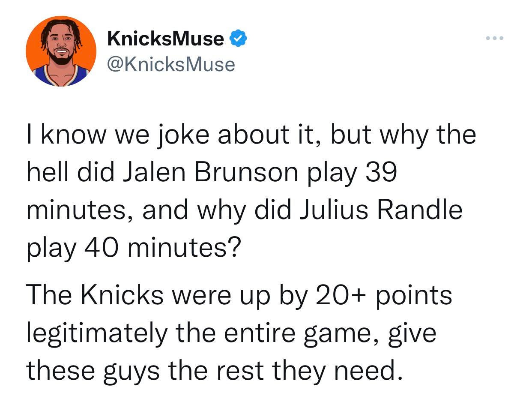Click the word "about" in the first line

pos(249,135)
